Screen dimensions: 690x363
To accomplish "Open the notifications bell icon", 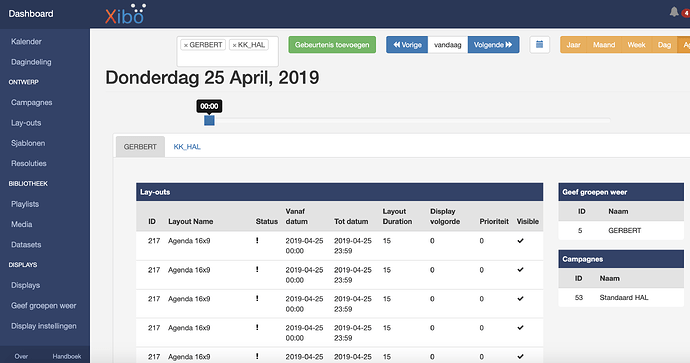I will [674, 12].
